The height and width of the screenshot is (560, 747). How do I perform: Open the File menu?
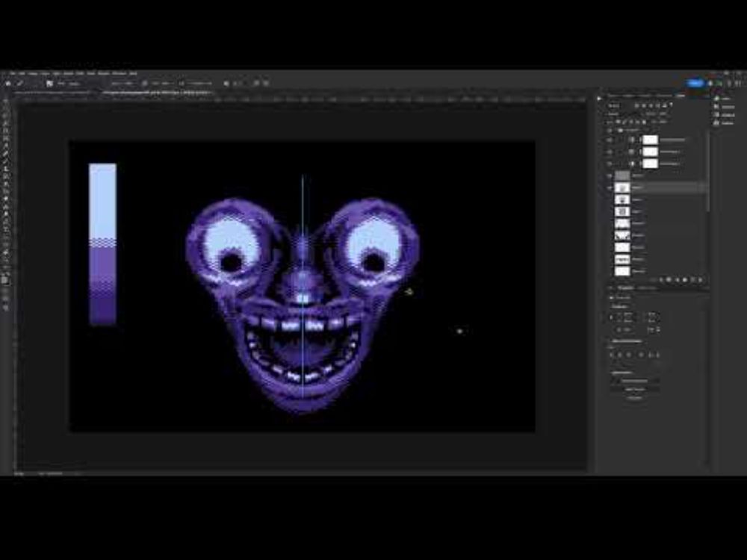(x=13, y=73)
